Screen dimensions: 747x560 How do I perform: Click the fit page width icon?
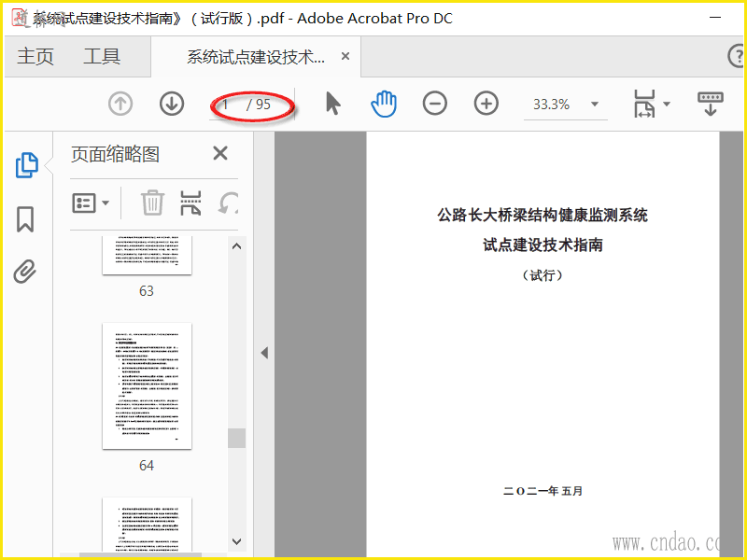tap(644, 104)
